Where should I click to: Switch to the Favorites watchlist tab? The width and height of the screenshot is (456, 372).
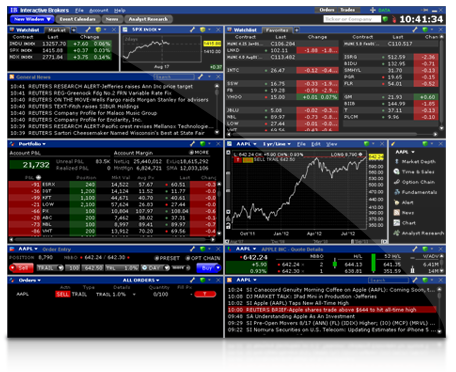click(x=277, y=30)
